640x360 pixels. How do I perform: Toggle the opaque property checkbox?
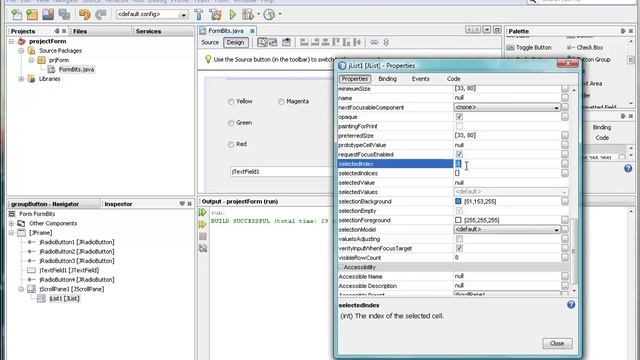point(459,117)
